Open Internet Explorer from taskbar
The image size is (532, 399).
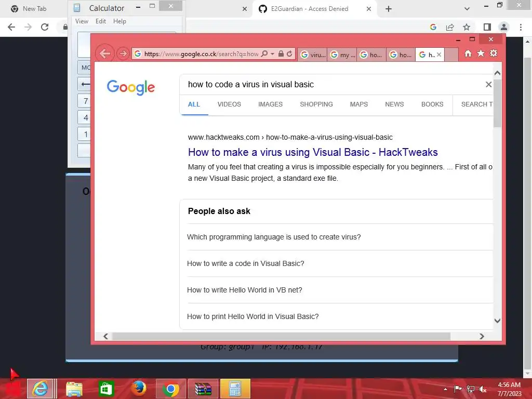pyautogui.click(x=40, y=389)
